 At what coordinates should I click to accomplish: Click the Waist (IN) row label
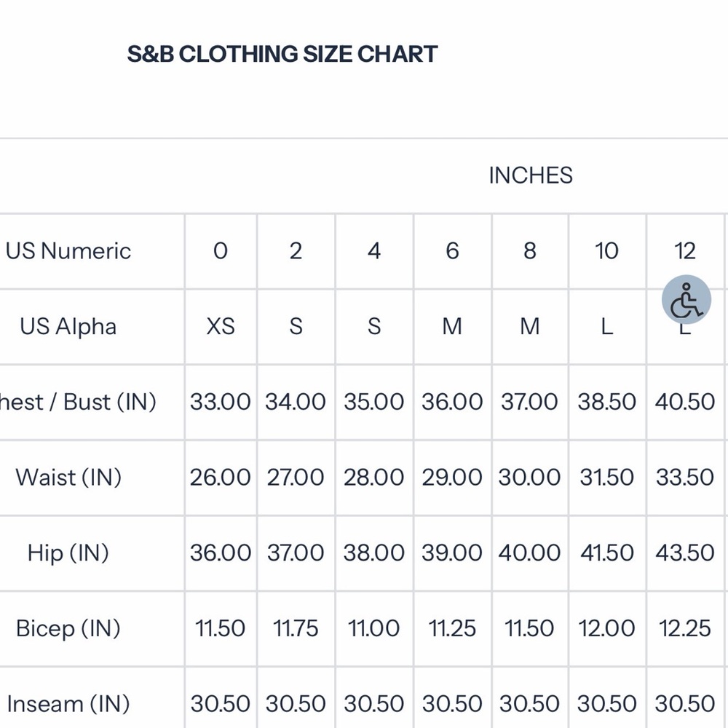[x=68, y=478]
